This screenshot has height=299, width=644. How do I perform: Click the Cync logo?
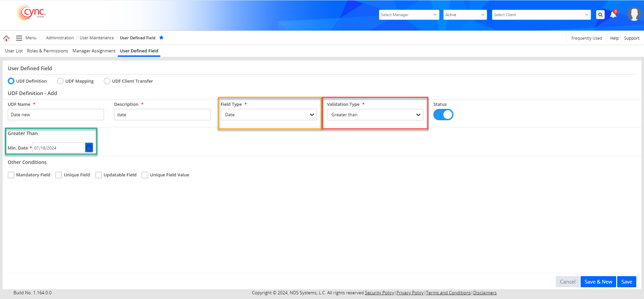32,13
